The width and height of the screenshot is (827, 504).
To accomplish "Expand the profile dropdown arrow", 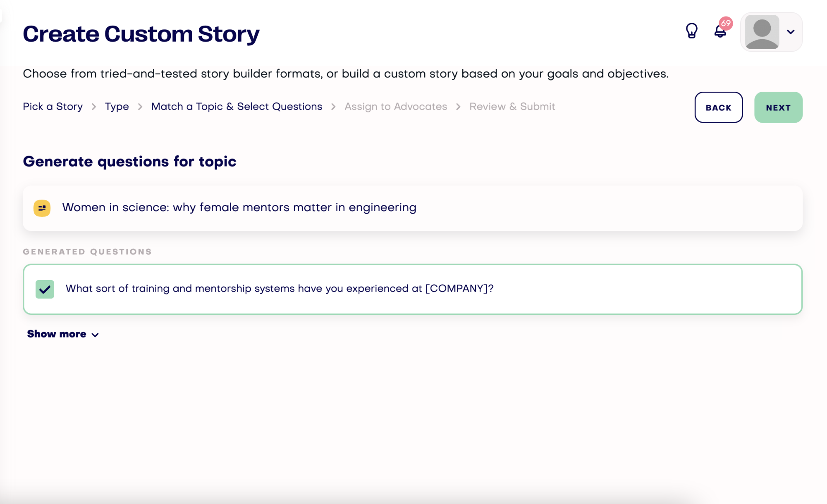I will 791,32.
